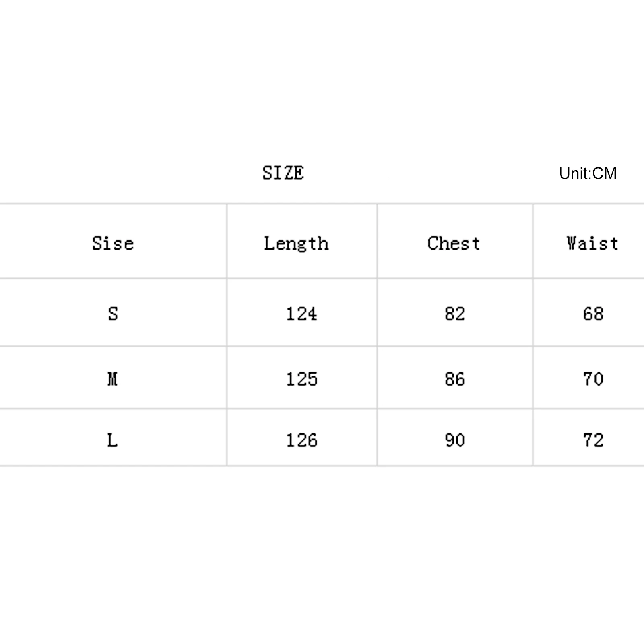The height and width of the screenshot is (644, 644).
Task: Click the chest value 82
Action: 455,314
